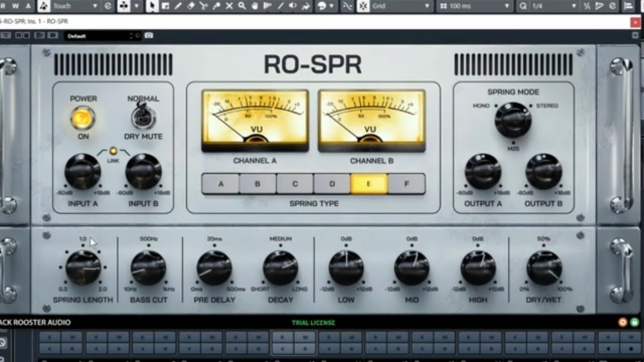The width and height of the screenshot is (644, 362).
Task: Click the HIGH EQ knob
Action: coord(478,267)
